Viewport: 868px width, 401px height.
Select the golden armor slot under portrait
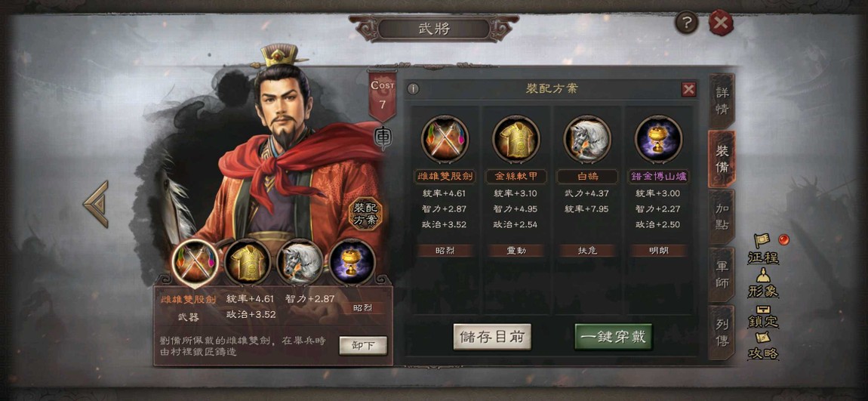click(247, 262)
